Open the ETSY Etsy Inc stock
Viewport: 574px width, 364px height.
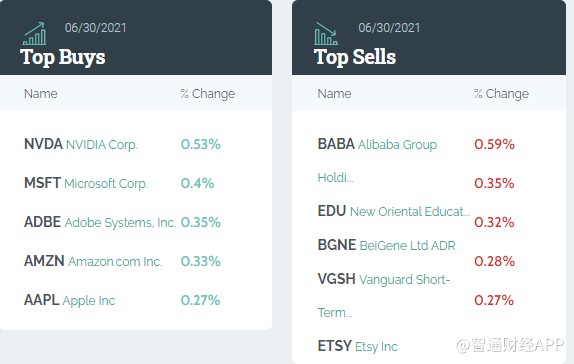(x=357, y=346)
